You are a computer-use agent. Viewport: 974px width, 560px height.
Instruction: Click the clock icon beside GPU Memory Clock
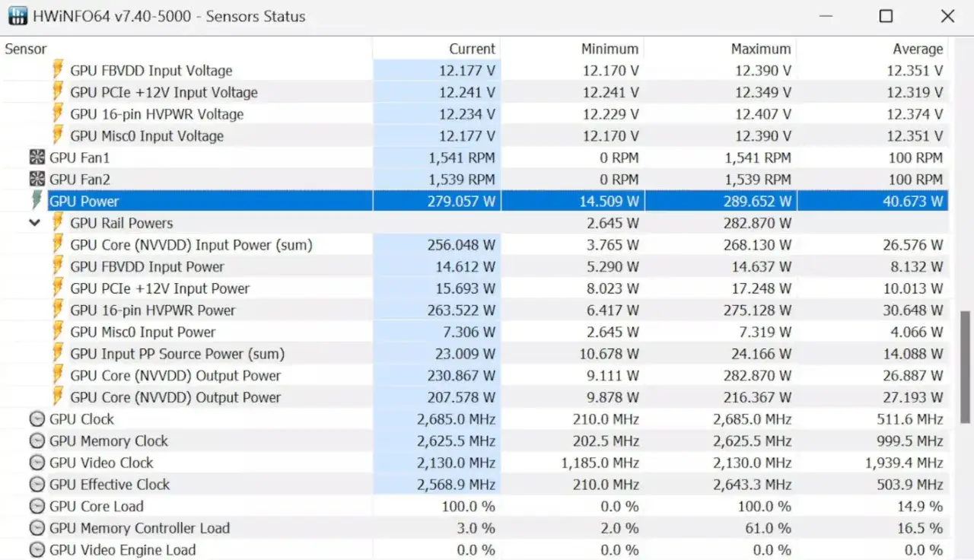[x=37, y=441]
